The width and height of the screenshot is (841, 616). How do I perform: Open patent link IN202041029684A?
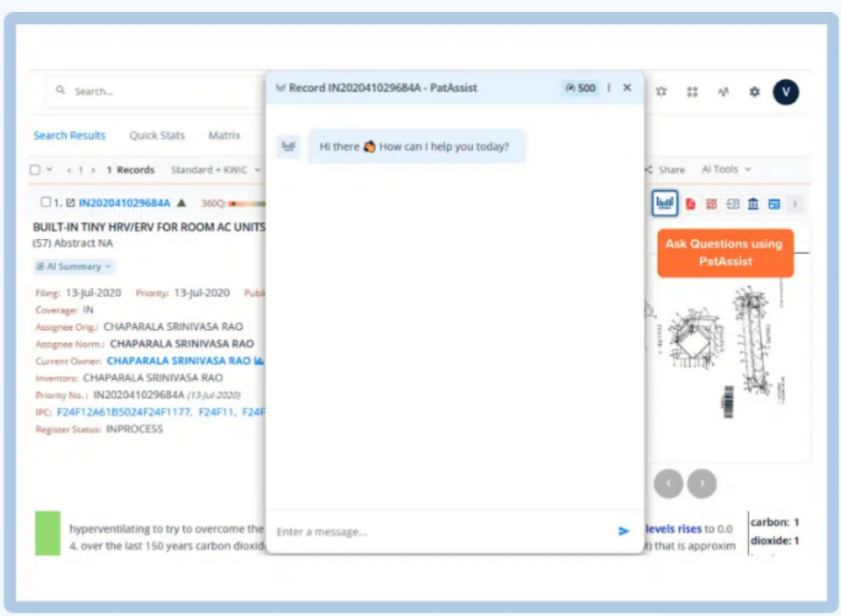point(124,203)
